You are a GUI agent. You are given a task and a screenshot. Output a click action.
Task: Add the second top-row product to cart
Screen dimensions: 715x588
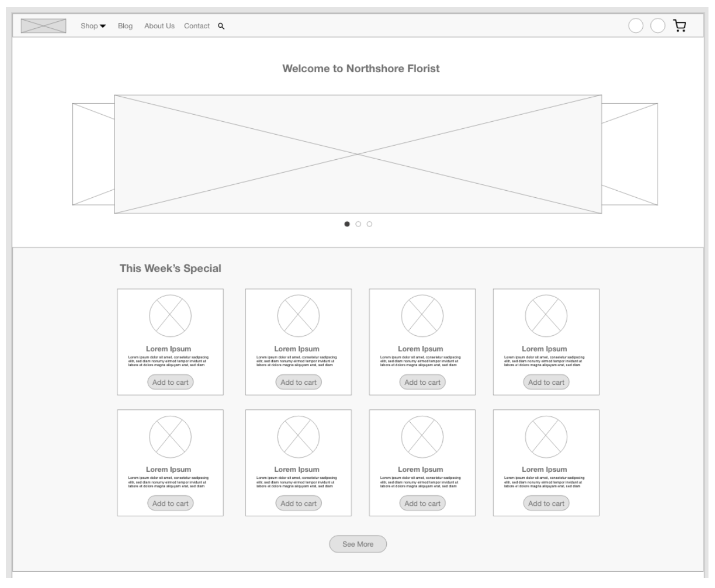298,382
